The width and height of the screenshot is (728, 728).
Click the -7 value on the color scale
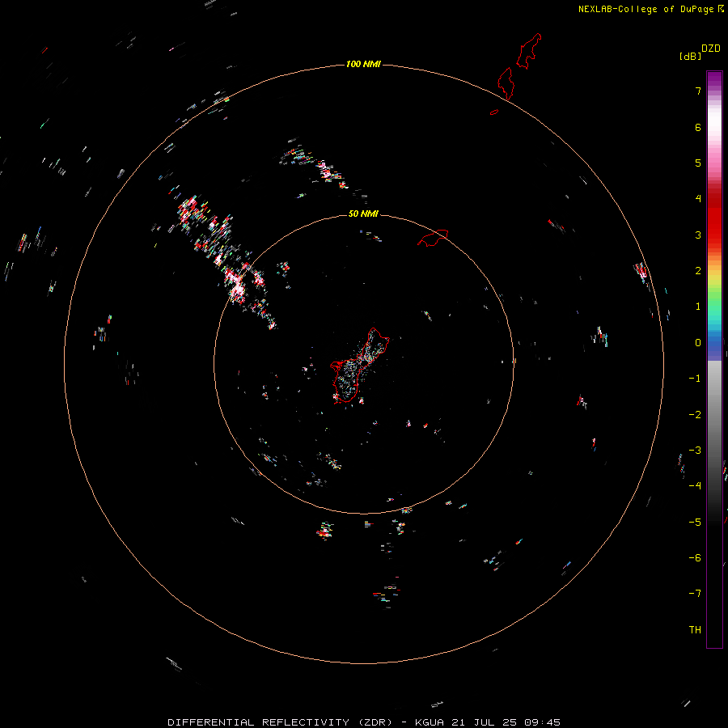pos(695,594)
